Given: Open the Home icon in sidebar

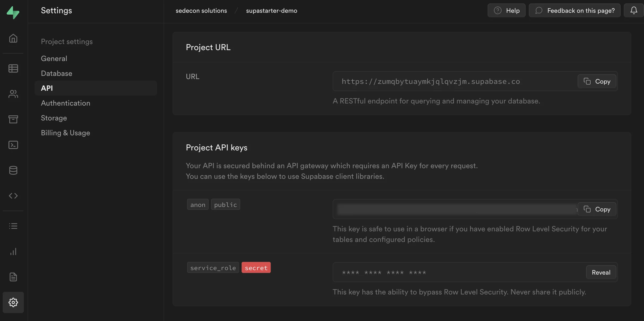Looking at the screenshot, I should [x=13, y=38].
